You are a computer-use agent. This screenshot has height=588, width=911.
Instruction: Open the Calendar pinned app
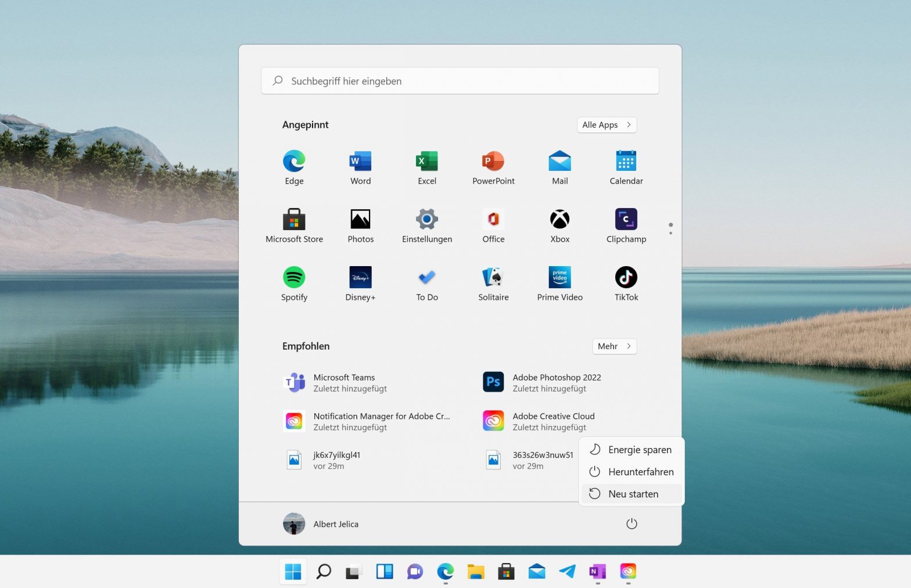click(x=626, y=167)
